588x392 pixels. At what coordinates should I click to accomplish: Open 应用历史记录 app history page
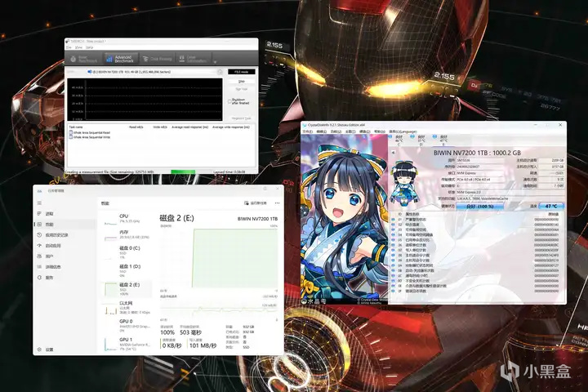pyautogui.click(x=64, y=235)
